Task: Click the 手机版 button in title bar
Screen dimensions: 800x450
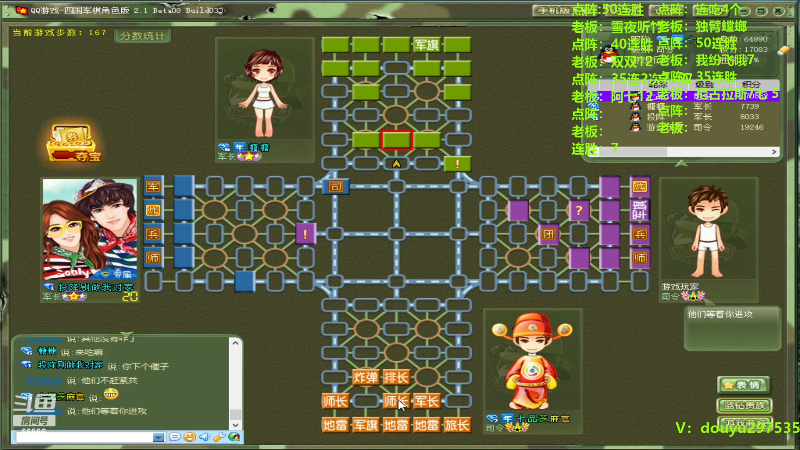Action: (x=554, y=10)
